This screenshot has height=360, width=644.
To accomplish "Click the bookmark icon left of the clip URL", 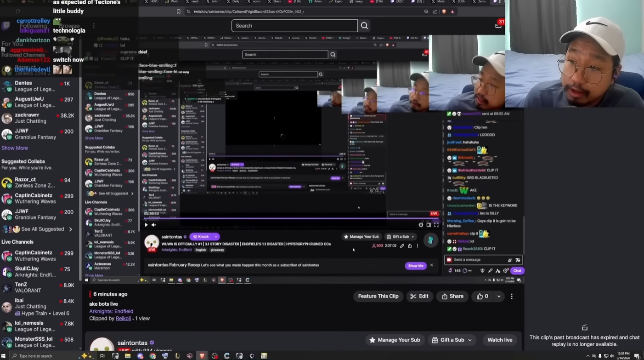I will coord(179,11).
